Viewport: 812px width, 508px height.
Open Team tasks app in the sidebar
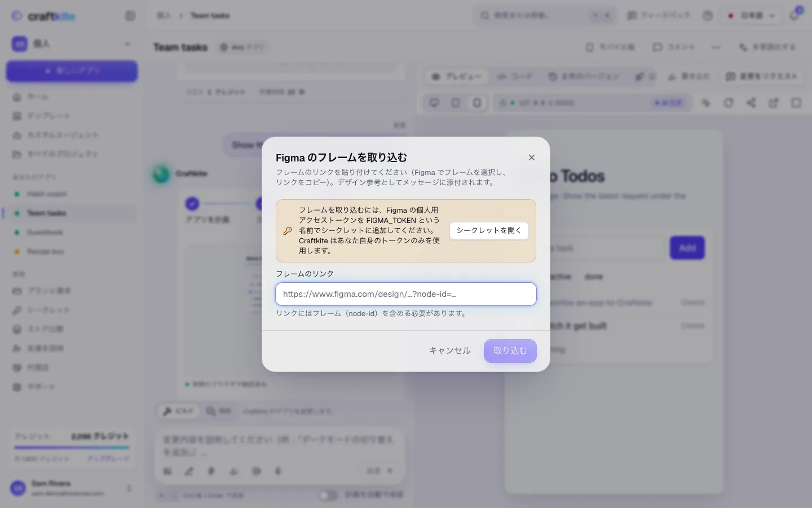coord(72,213)
